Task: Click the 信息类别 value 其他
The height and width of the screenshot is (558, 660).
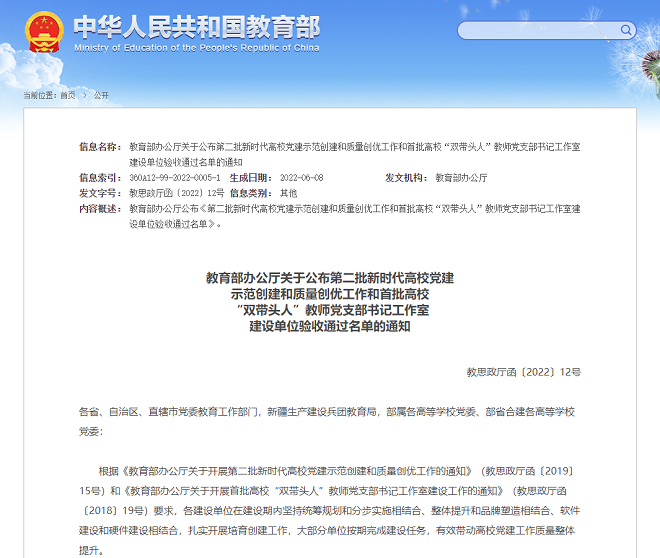Action: click(289, 192)
